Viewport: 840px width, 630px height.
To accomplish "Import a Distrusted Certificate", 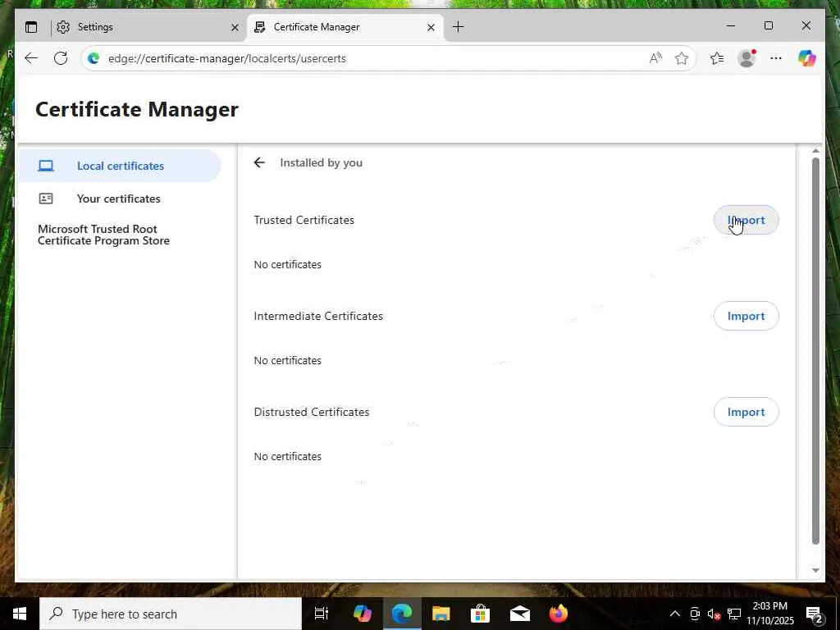I will click(746, 412).
